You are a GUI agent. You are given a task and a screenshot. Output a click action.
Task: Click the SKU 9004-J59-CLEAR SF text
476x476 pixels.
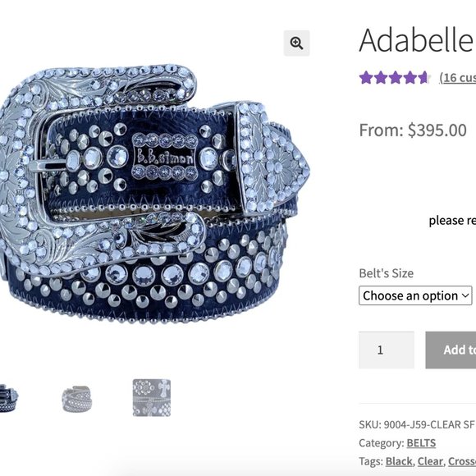(x=417, y=424)
